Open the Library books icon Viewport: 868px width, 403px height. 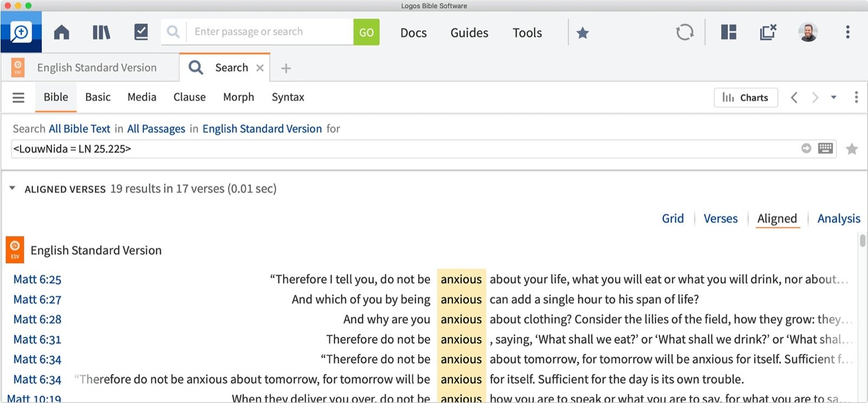click(x=101, y=33)
